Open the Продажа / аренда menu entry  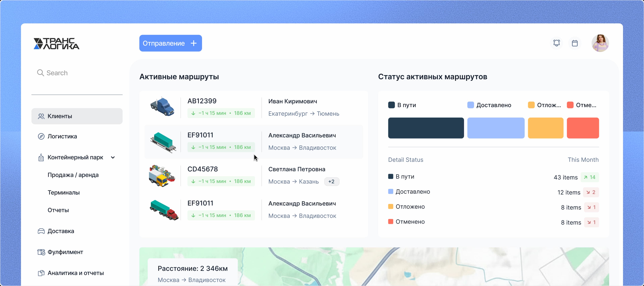[x=73, y=175]
